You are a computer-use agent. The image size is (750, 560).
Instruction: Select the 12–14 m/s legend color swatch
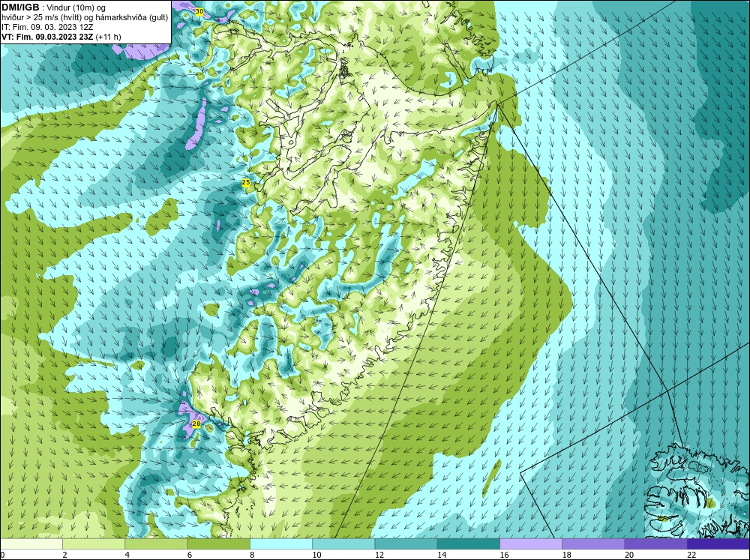click(406, 544)
